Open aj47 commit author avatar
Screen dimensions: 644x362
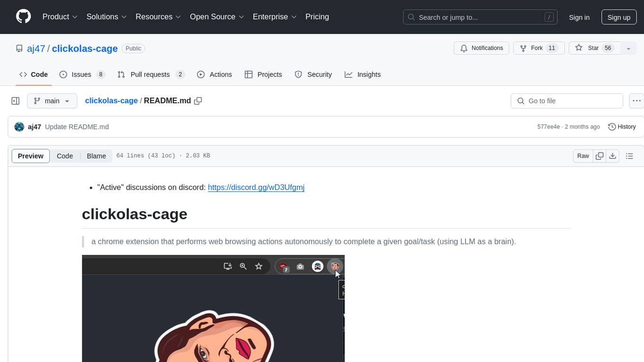[19, 127]
